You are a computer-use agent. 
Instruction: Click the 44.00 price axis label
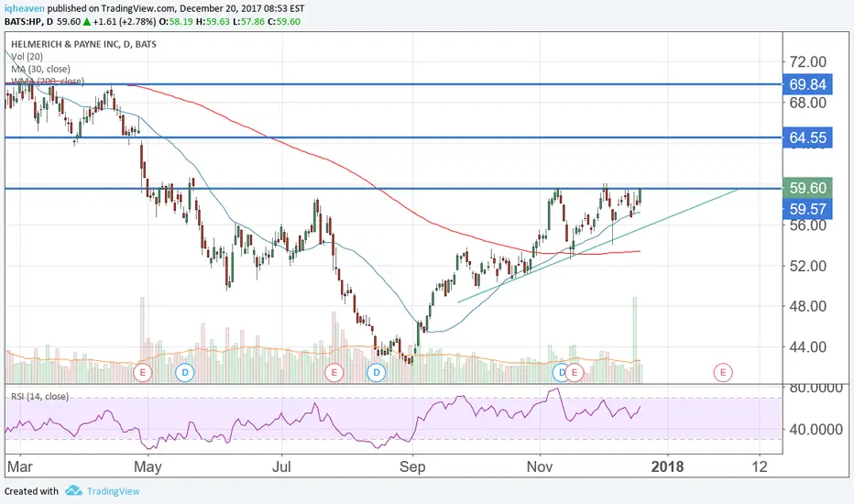click(807, 346)
